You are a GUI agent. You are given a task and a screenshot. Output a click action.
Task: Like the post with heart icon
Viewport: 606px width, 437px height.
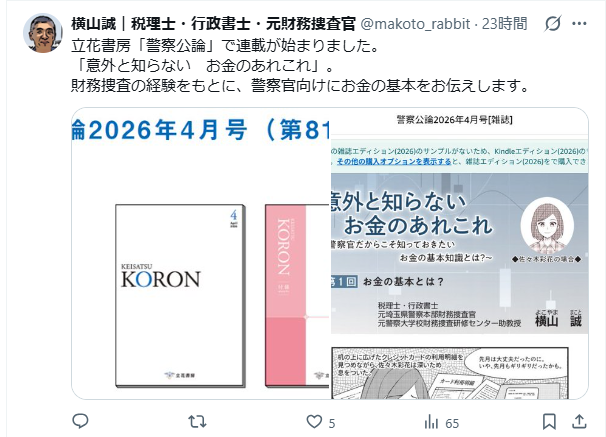click(314, 422)
